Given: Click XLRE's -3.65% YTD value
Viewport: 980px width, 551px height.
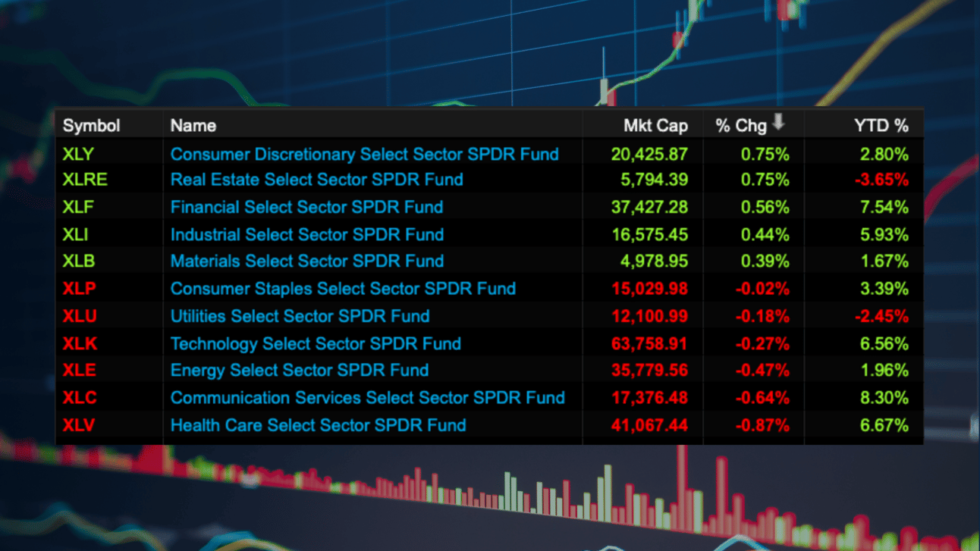Looking at the screenshot, I should pos(881,180).
